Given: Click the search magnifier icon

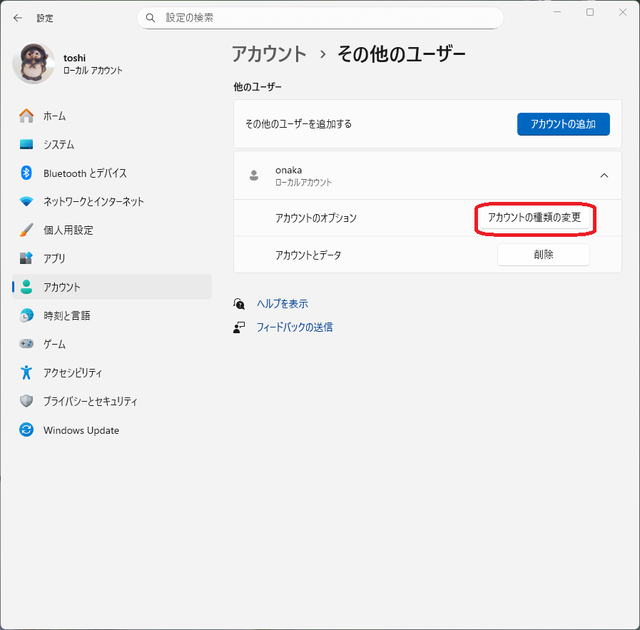Looking at the screenshot, I should click(x=150, y=18).
